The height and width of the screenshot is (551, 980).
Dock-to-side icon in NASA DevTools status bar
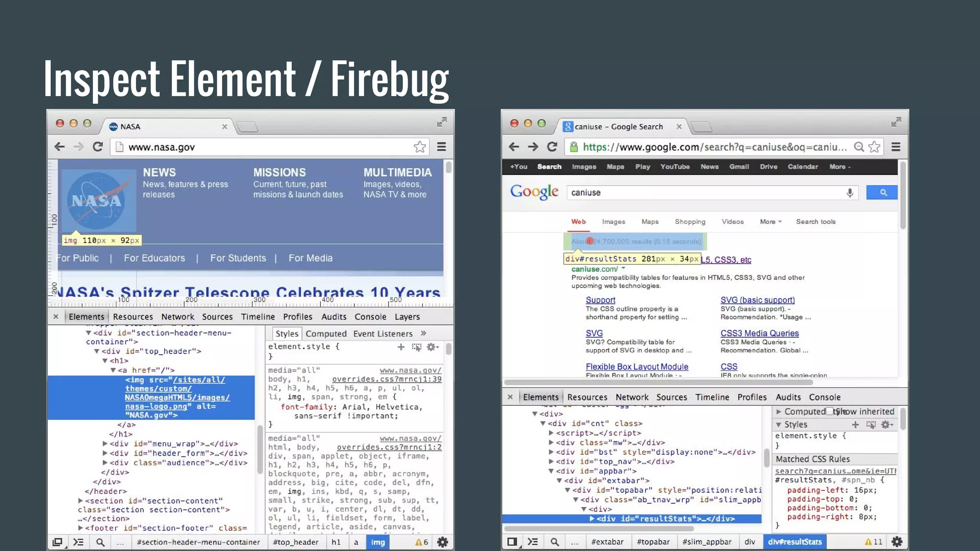57,542
